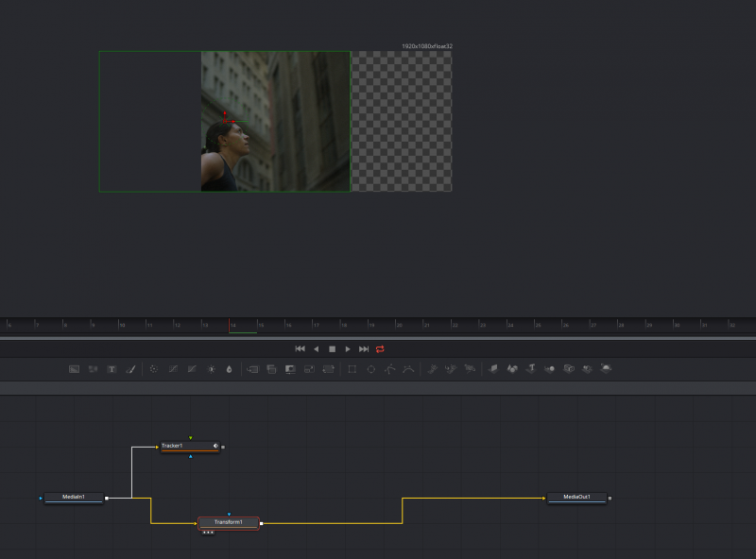This screenshot has height=559, width=756.
Task: Expand the three dots under Transform1 node
Action: (208, 533)
